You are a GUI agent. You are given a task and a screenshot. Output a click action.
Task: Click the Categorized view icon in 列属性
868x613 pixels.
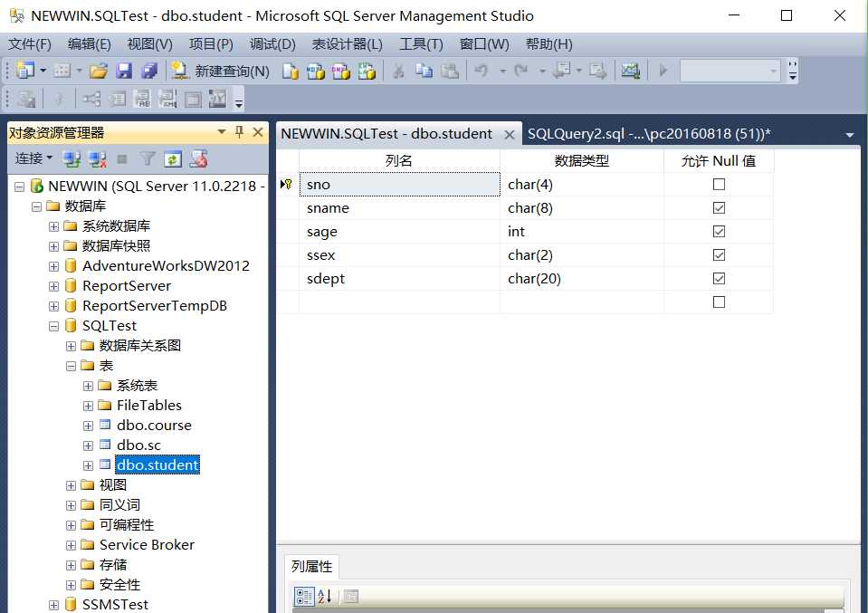(x=304, y=596)
